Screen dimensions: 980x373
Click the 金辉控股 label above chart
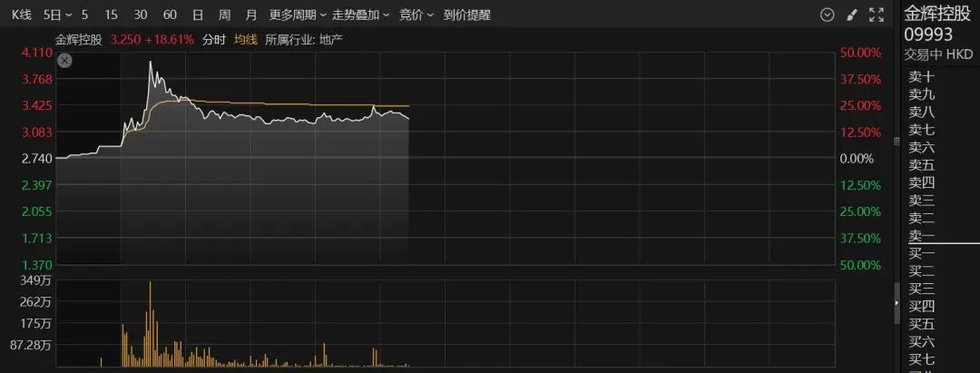(x=79, y=40)
